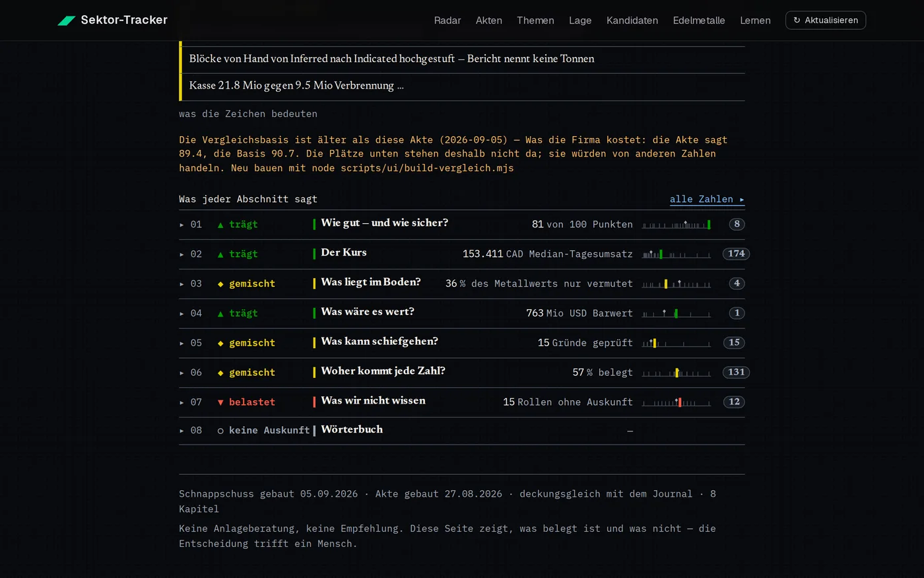Open the alle Zahlen link
Screen dimensions: 924x578
[707, 199]
